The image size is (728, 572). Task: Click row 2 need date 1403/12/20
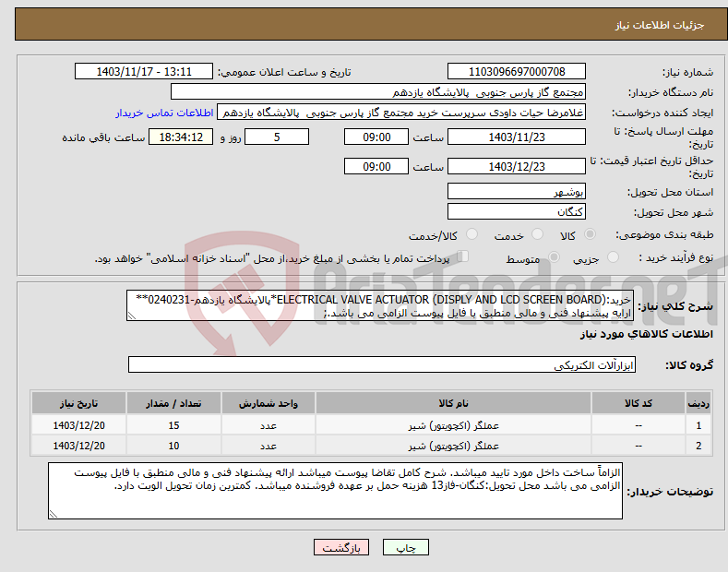[79, 446]
